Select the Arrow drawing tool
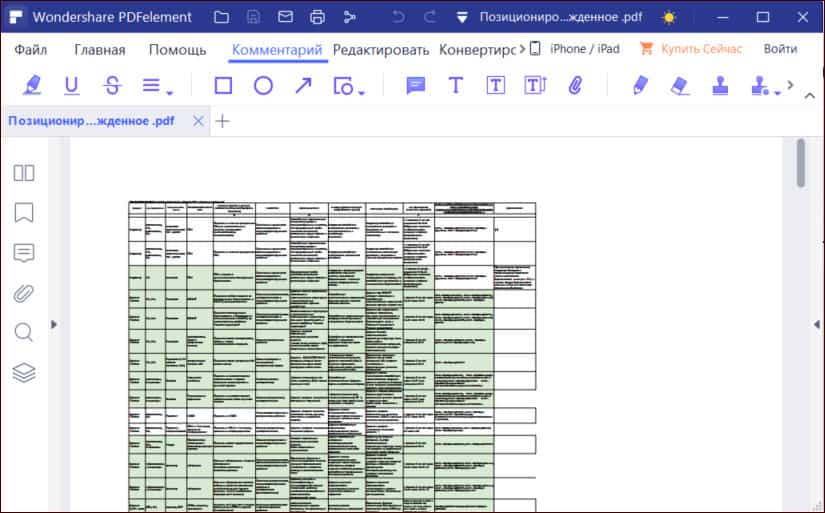825x513 pixels. pos(303,85)
